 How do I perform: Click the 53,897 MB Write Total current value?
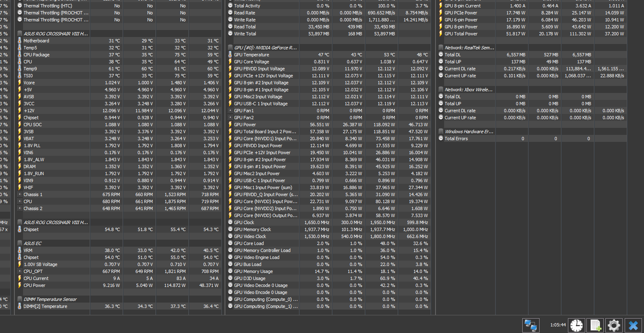[x=319, y=34]
